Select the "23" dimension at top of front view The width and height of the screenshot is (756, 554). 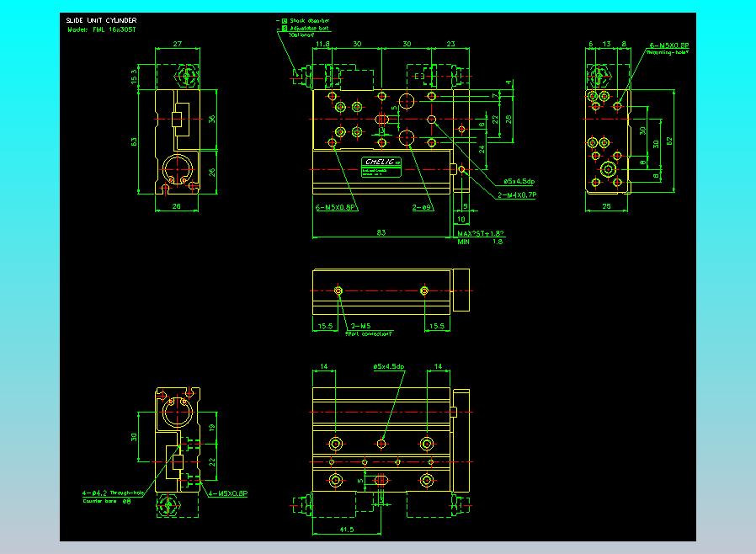pyautogui.click(x=450, y=44)
